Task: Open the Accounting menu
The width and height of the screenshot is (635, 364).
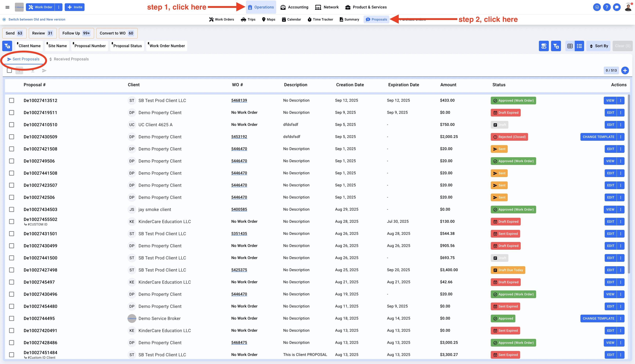Action: 294,7
